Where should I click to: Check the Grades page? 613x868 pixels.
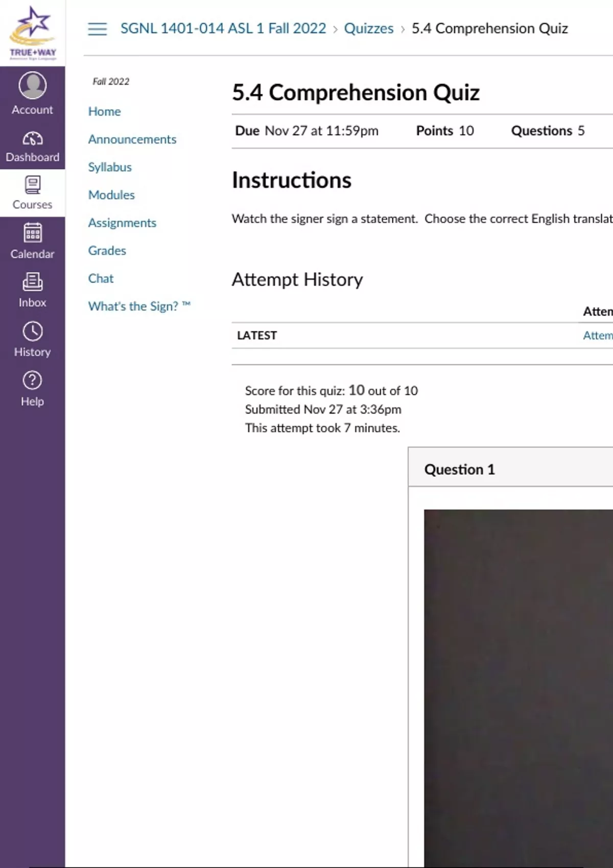[x=107, y=251]
